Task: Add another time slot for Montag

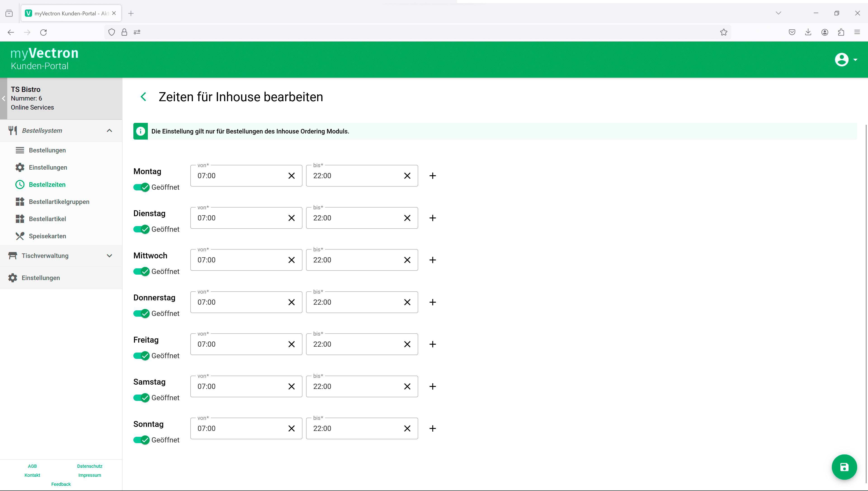Action: pyautogui.click(x=432, y=176)
